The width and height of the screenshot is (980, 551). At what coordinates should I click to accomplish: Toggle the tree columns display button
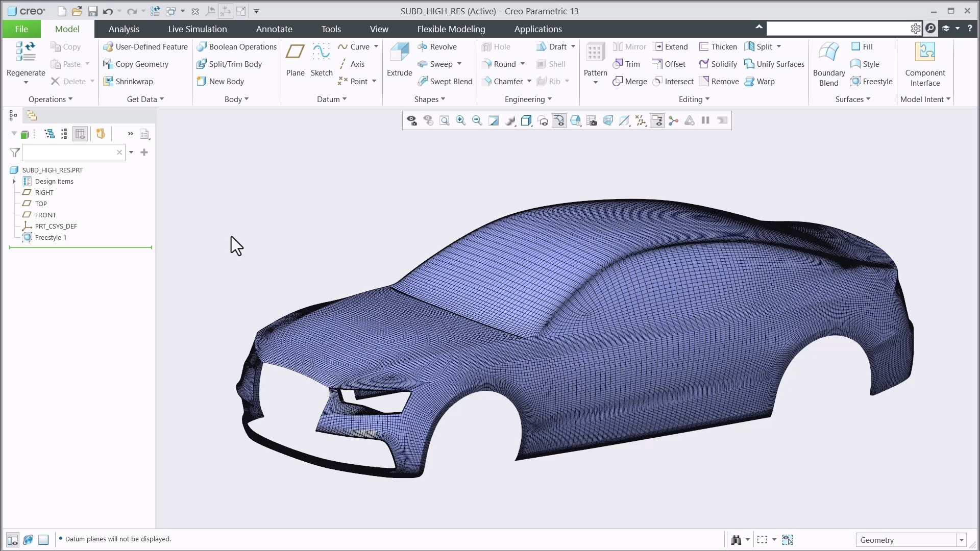[80, 134]
